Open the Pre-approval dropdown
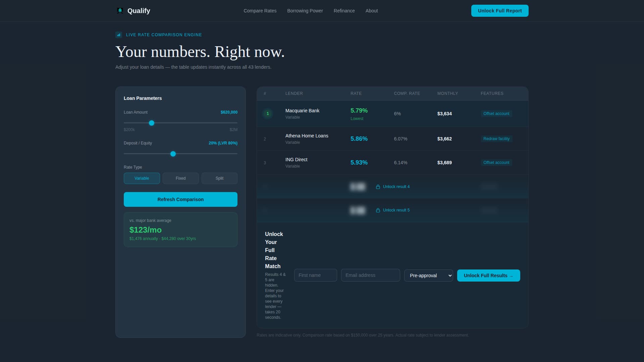The width and height of the screenshot is (644, 362). [x=429, y=276]
